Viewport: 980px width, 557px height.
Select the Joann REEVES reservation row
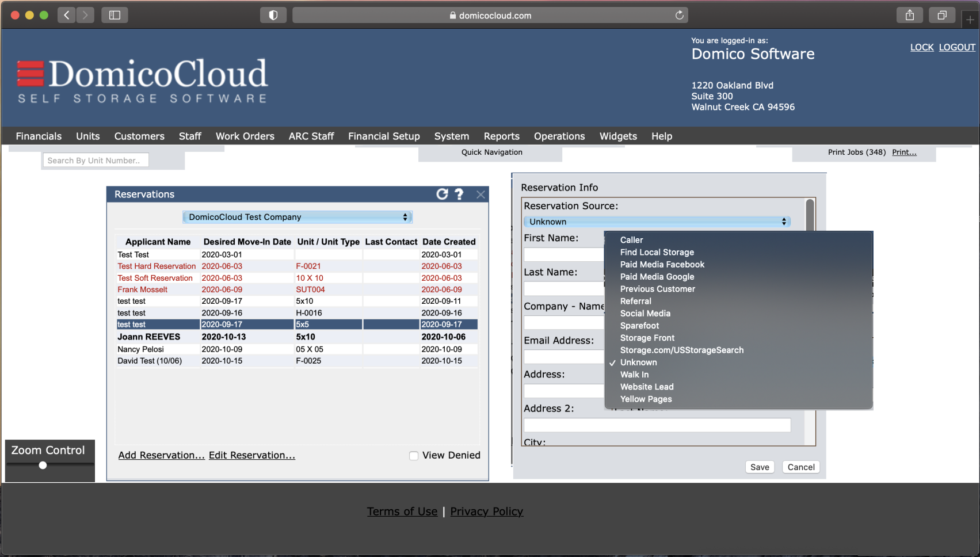click(x=149, y=337)
